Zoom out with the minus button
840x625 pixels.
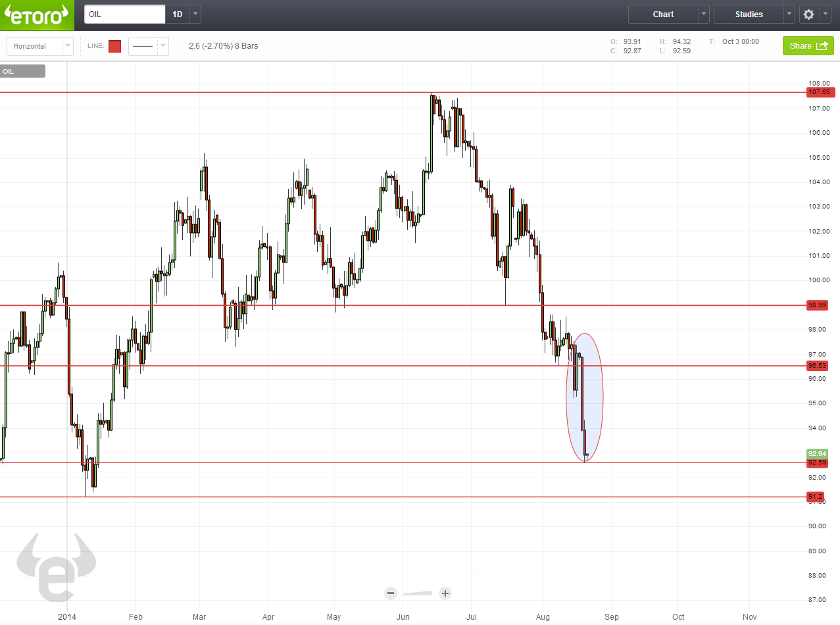[391, 593]
